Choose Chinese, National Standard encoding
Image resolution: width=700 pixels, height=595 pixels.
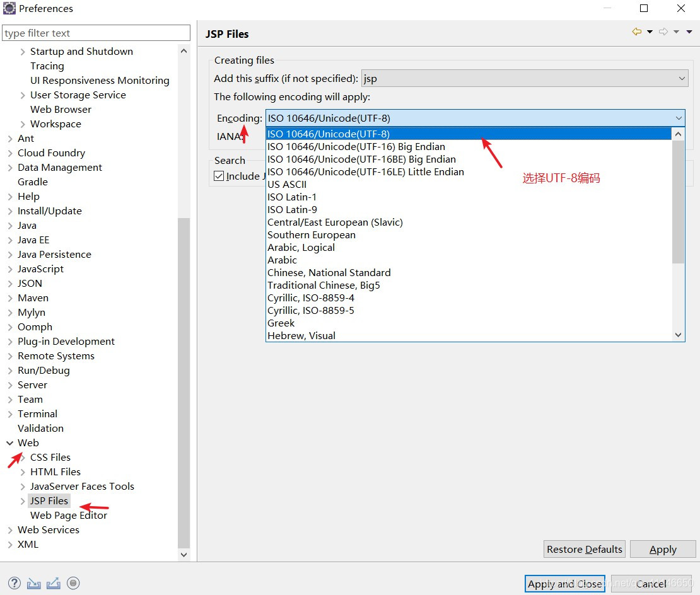click(469, 272)
